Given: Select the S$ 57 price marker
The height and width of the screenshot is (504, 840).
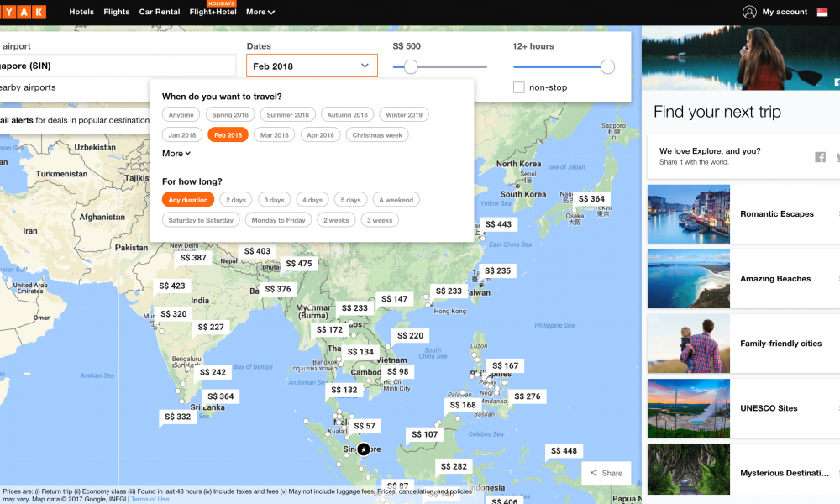Looking at the screenshot, I should (365, 426).
